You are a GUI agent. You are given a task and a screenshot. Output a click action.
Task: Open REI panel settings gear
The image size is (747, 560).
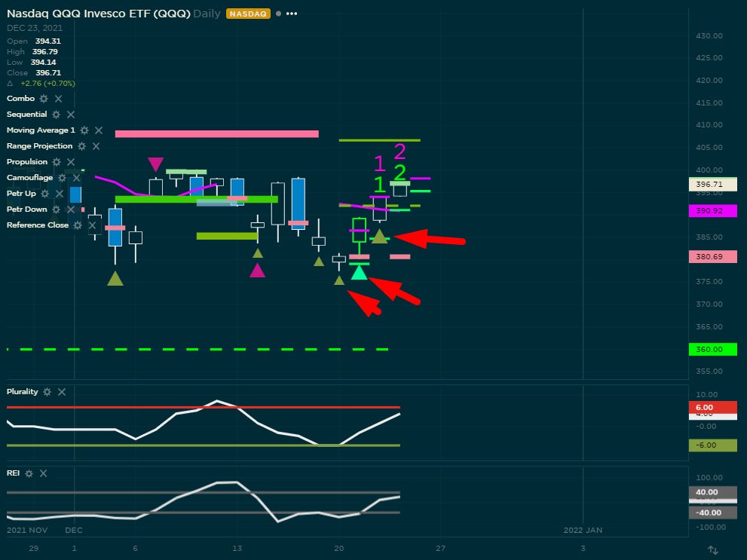(29, 473)
